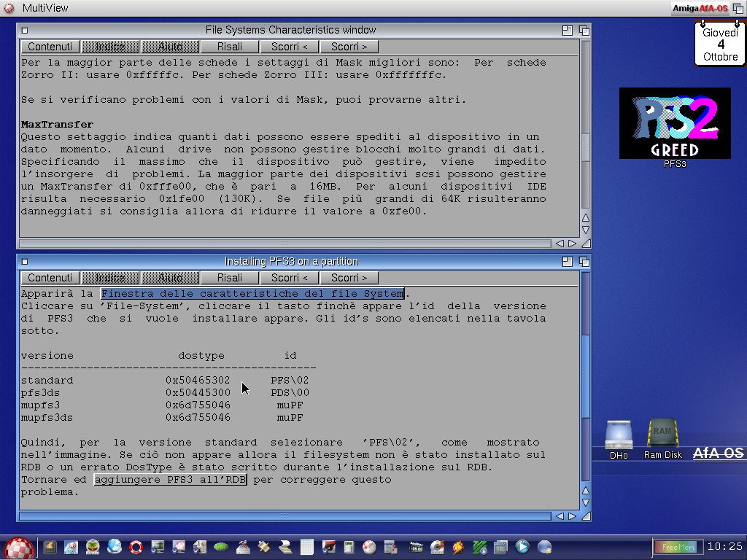Toggle depth gadget of Installing PFS3 window
Screen dimensions: 747x560
click(584, 262)
